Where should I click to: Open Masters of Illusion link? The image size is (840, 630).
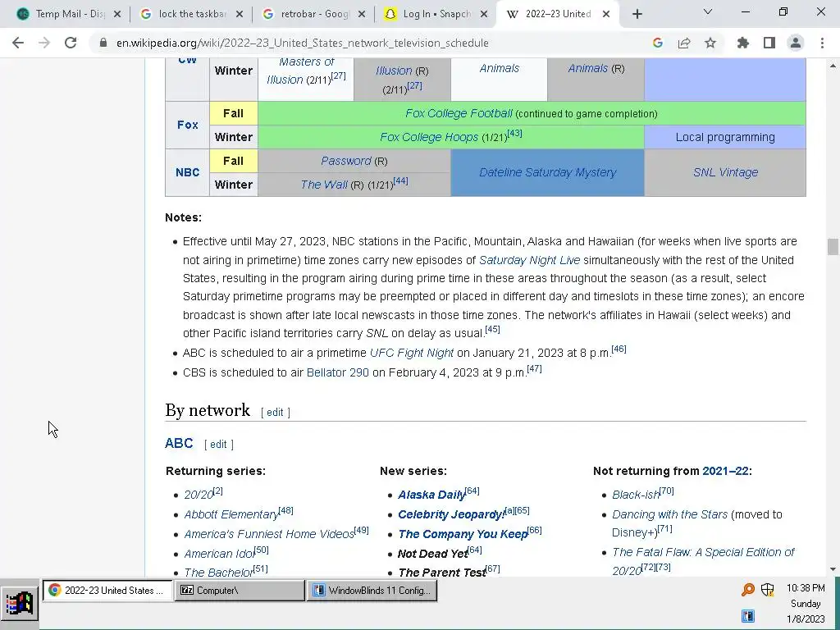pyautogui.click(x=306, y=71)
